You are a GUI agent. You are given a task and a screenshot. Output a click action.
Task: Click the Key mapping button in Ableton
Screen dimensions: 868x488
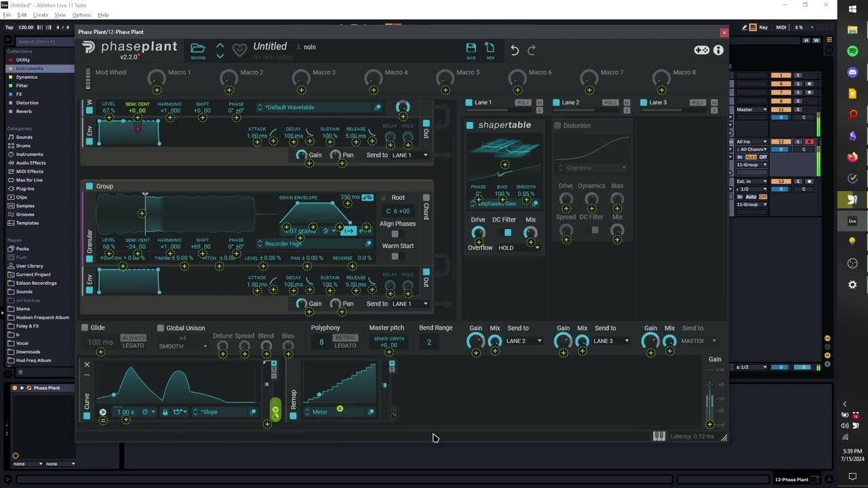tap(763, 27)
